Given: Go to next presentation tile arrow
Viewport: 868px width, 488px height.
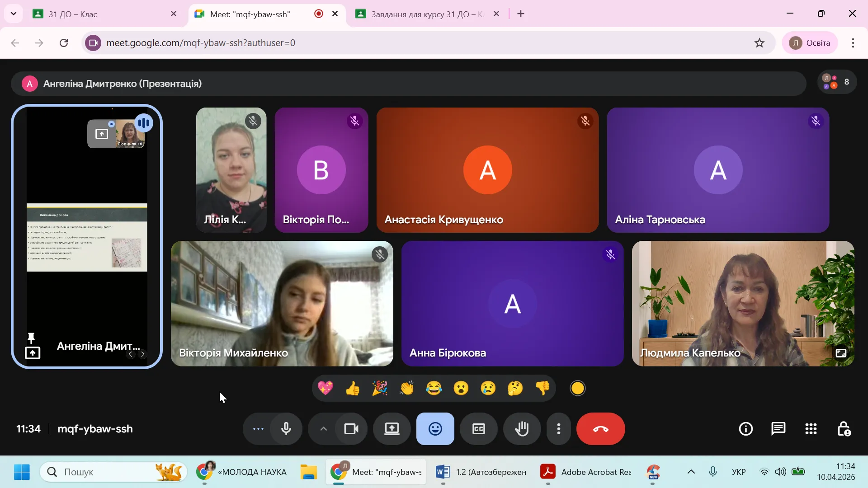Looking at the screenshot, I should [142, 354].
